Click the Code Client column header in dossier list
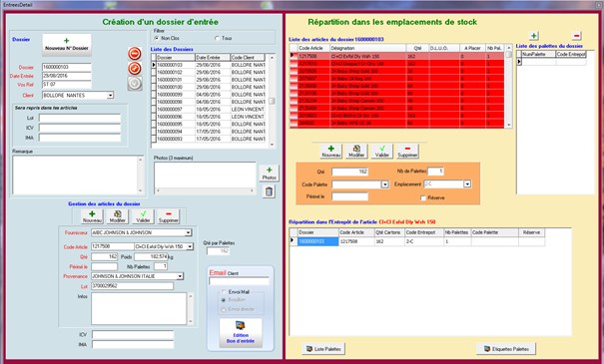 coord(248,57)
